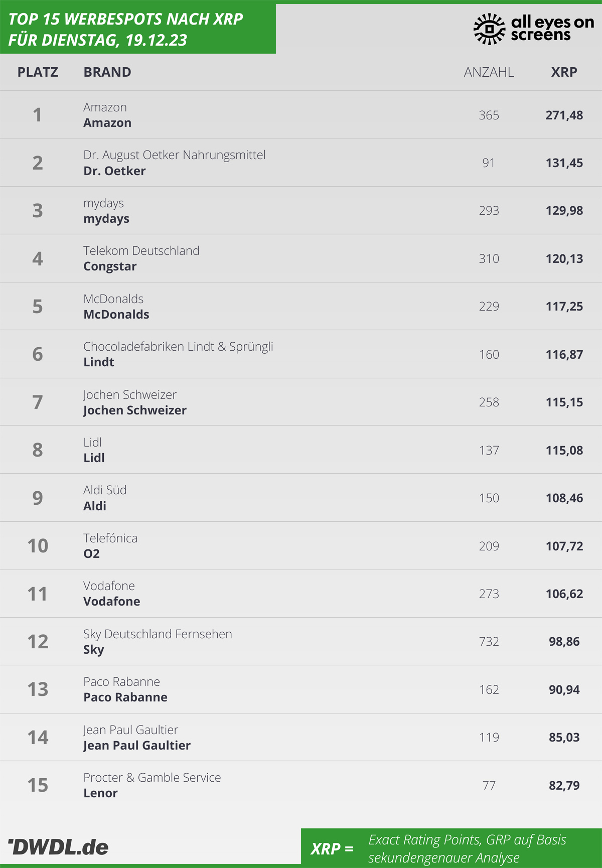Select the Amazon brand row
The image size is (602, 868).
pos(301,114)
